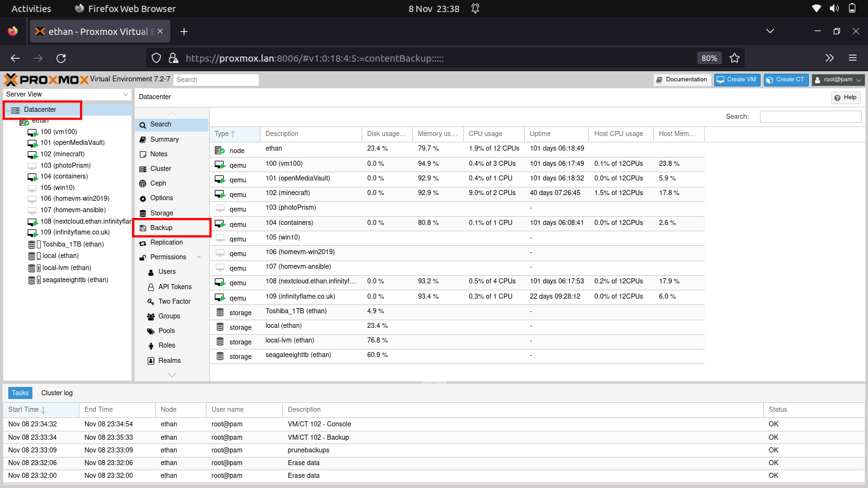The image size is (868, 488).
Task: Sort the grid by CPU usage column
Action: tap(485, 134)
